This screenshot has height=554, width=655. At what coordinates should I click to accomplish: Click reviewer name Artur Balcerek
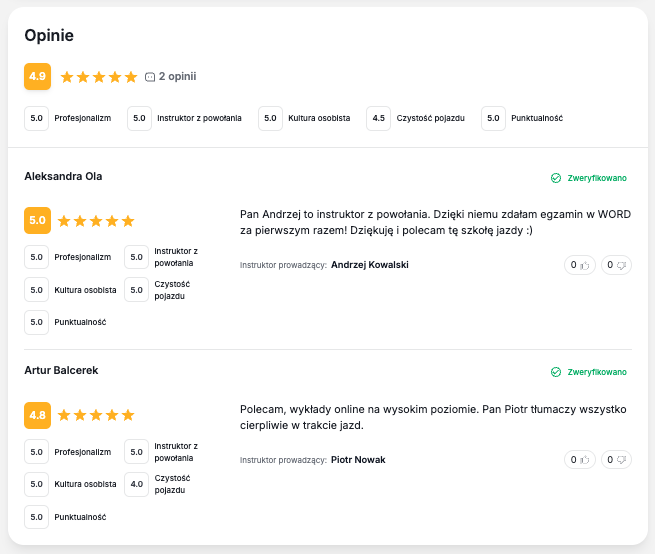pos(61,370)
